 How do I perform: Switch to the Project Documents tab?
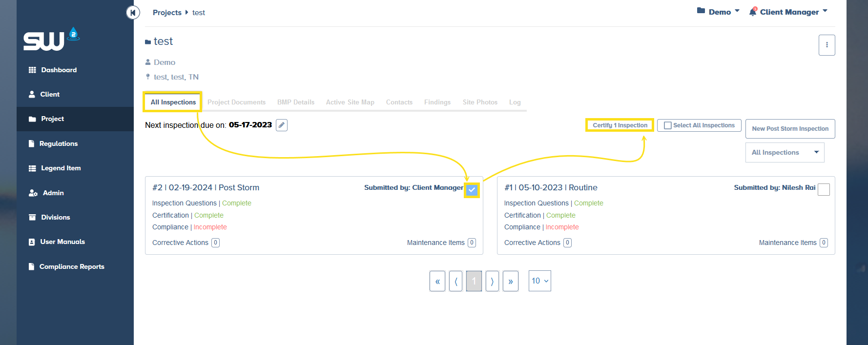click(236, 102)
